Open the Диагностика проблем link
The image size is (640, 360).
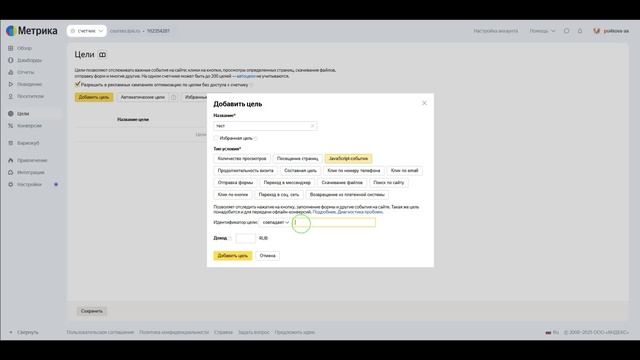[360, 212]
